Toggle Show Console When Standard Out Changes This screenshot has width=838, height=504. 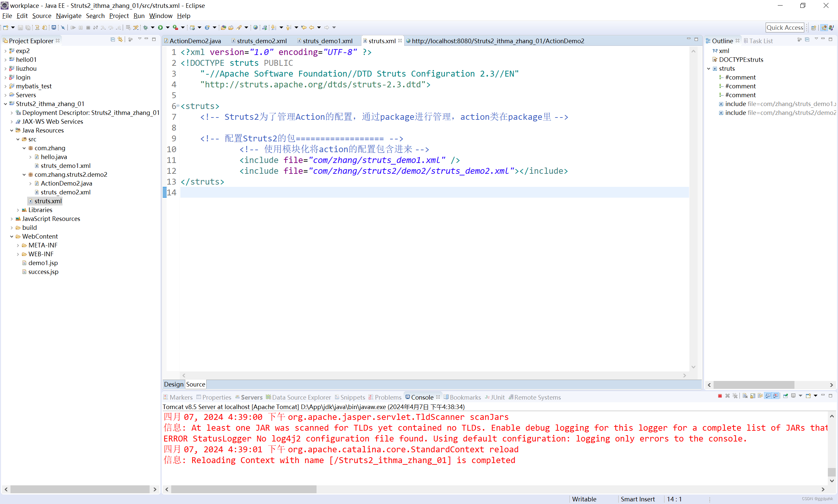point(768,396)
